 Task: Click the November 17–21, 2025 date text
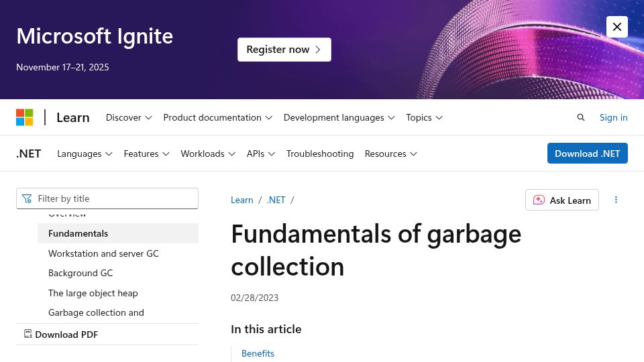[62, 67]
